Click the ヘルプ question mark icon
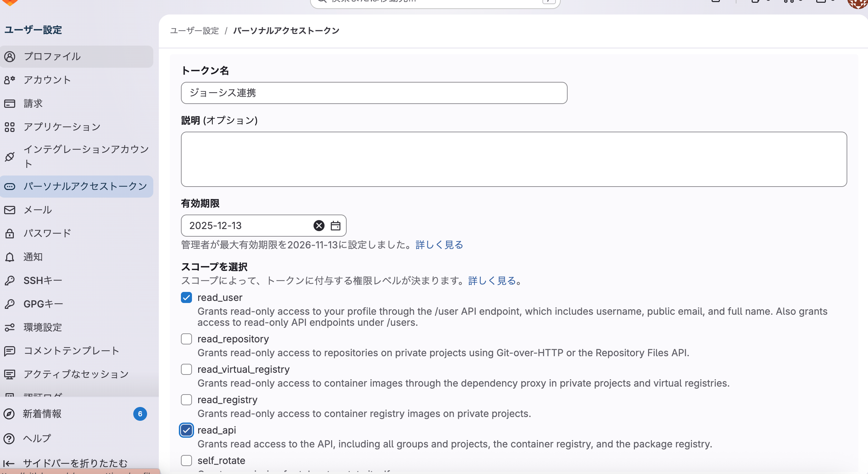 click(x=9, y=438)
